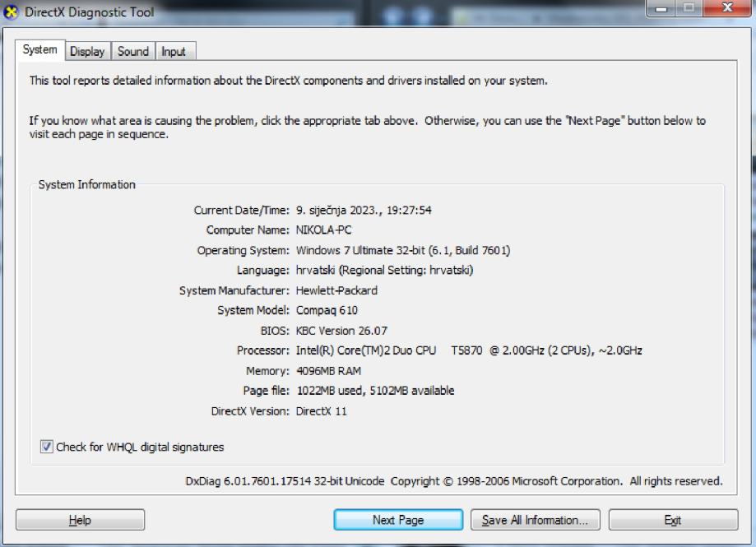Click the Intel Core 2 Duo processor value

[469, 350]
